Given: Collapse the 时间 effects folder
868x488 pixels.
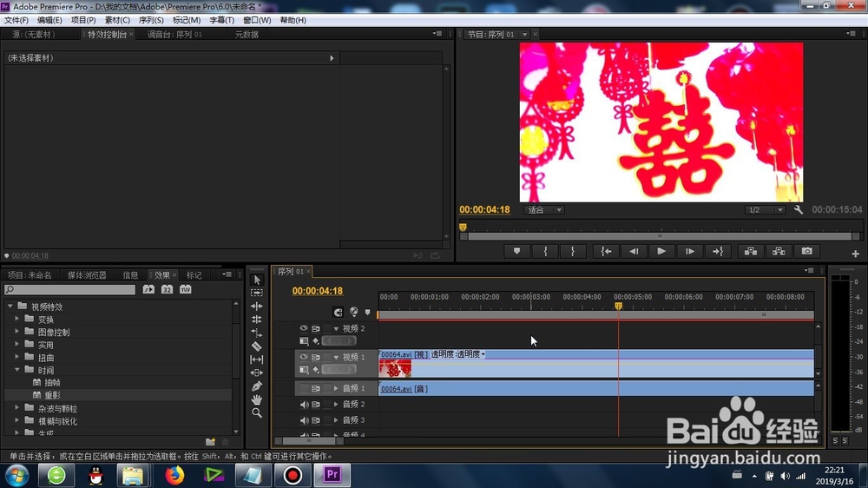Looking at the screenshot, I should point(16,369).
